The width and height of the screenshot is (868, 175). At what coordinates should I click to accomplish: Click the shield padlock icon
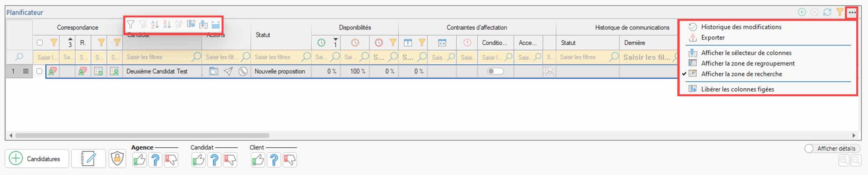117,158
